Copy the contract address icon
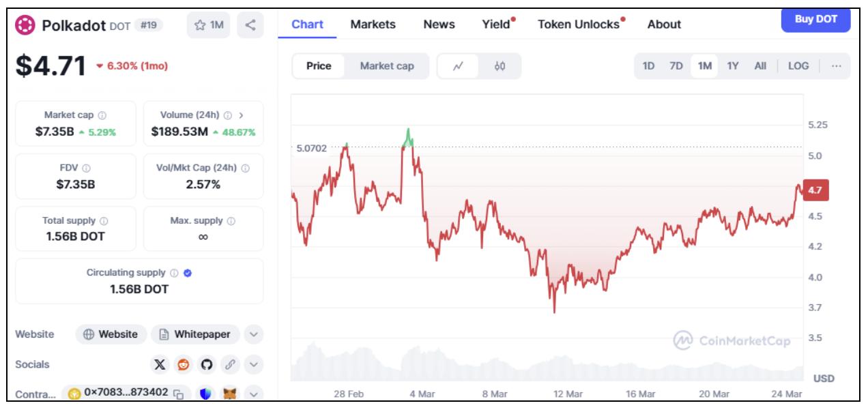868x412 pixels. (179, 394)
